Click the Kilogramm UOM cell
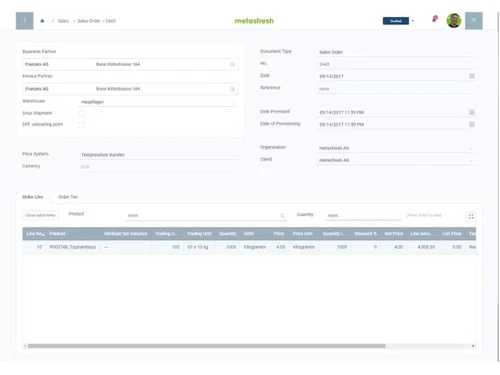The height and width of the screenshot is (375, 500). 255,247
